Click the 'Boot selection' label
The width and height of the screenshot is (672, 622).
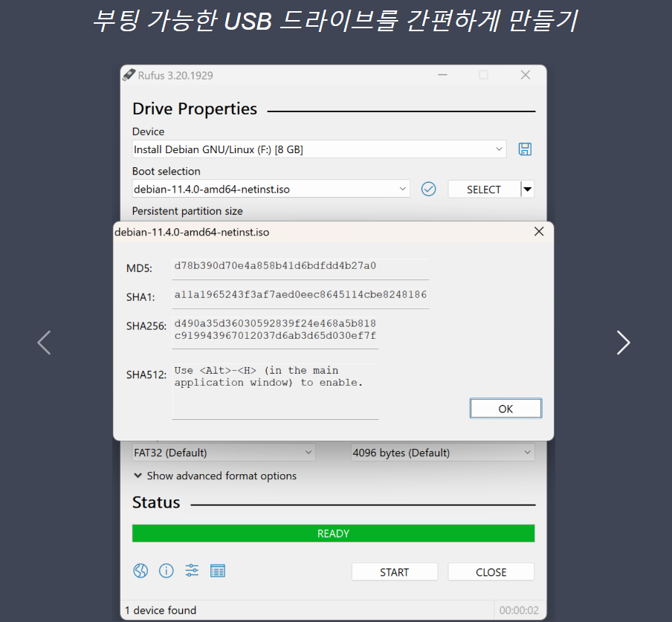point(167,171)
